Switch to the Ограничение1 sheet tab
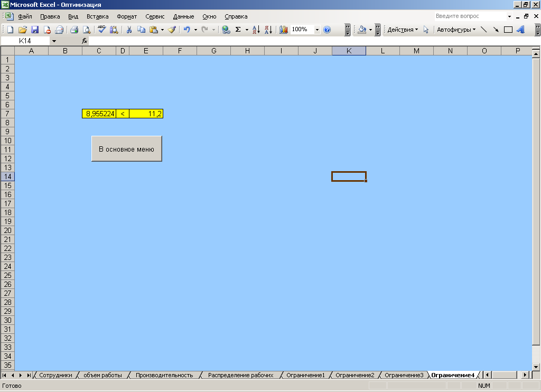The image size is (541, 392). click(305, 375)
